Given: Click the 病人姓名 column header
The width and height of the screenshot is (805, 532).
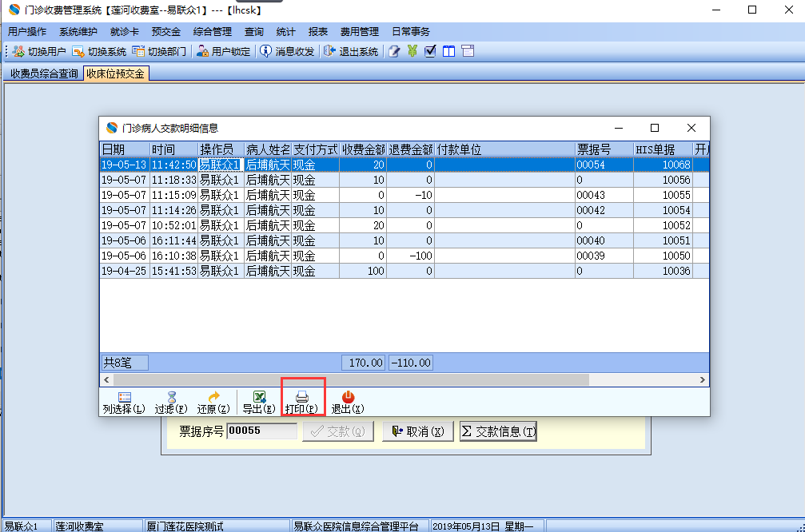Looking at the screenshot, I should click(x=268, y=149).
